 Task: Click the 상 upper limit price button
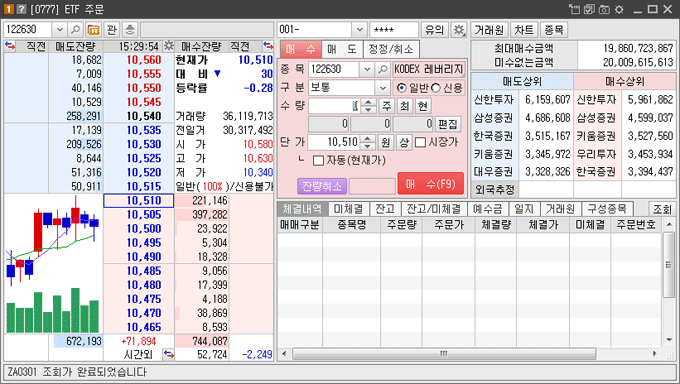pos(404,142)
